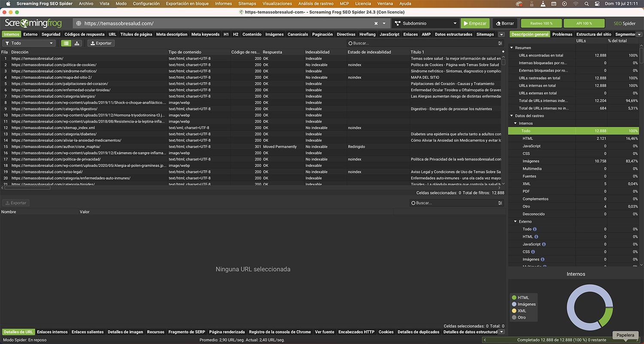Click API 100 % progress button
The image size is (644, 344).
[x=584, y=23]
